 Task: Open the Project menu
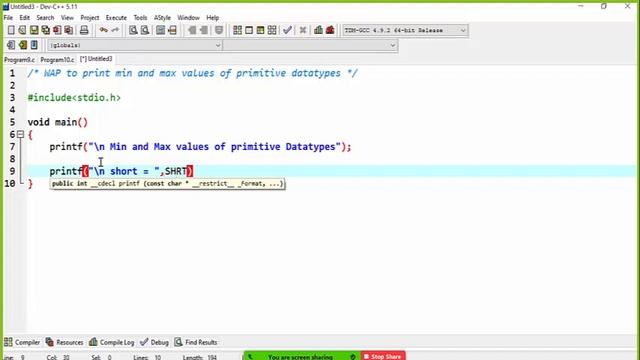point(89,18)
